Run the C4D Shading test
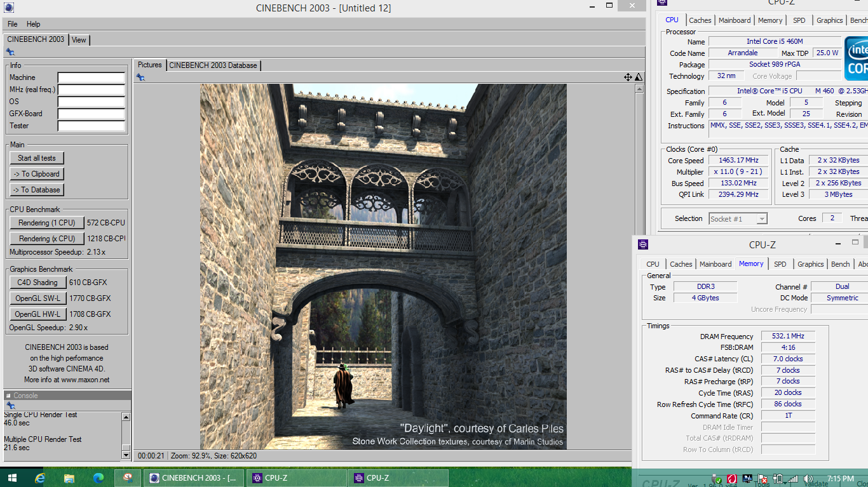868x487 pixels. tap(37, 283)
